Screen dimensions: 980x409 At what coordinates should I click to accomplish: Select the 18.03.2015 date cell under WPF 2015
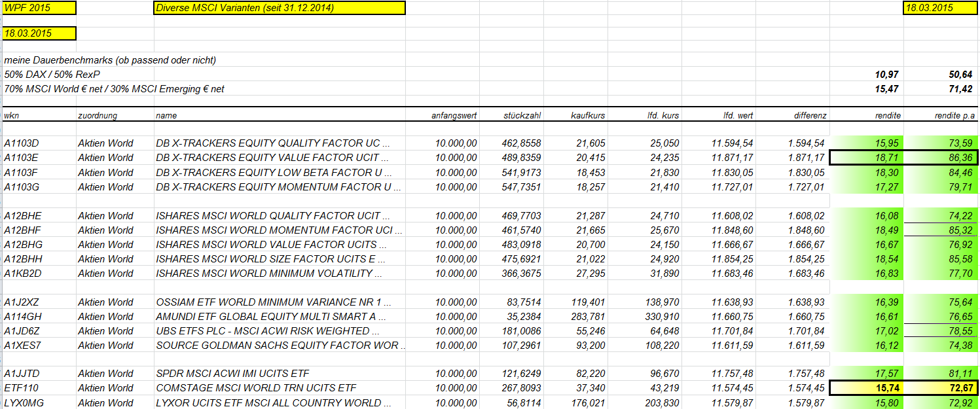39,33
